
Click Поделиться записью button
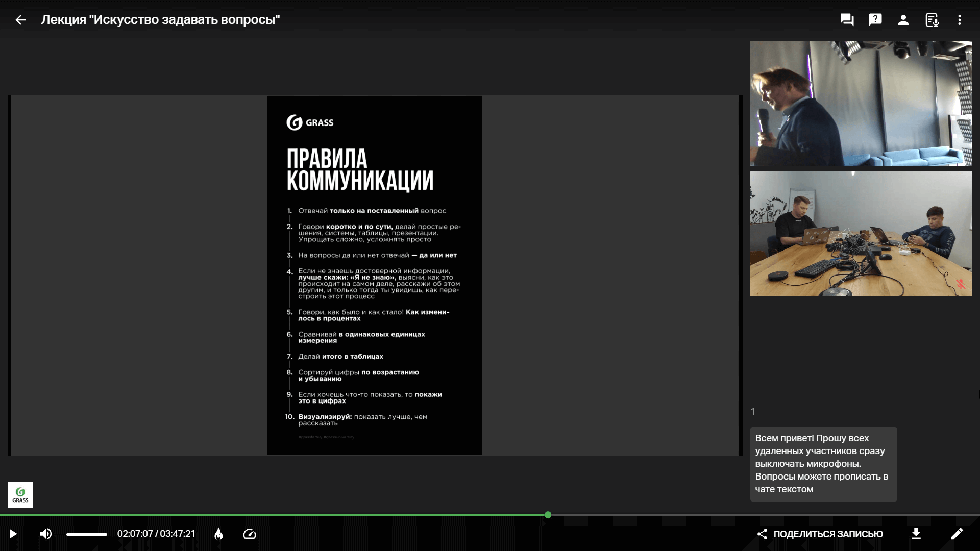tap(820, 534)
